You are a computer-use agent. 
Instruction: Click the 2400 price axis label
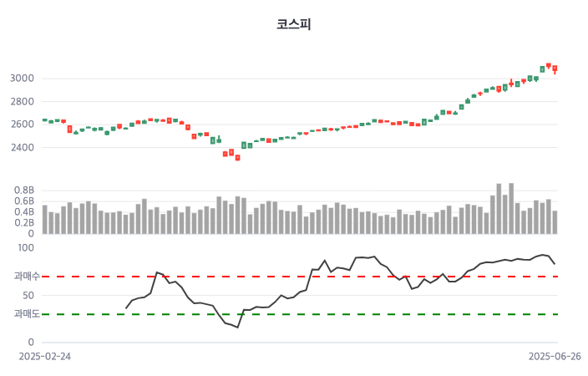point(21,148)
